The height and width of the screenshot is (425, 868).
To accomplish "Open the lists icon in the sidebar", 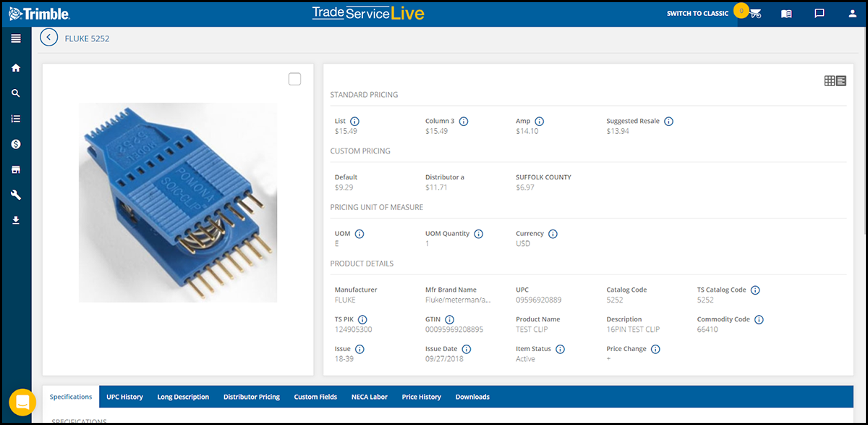I will click(16, 119).
